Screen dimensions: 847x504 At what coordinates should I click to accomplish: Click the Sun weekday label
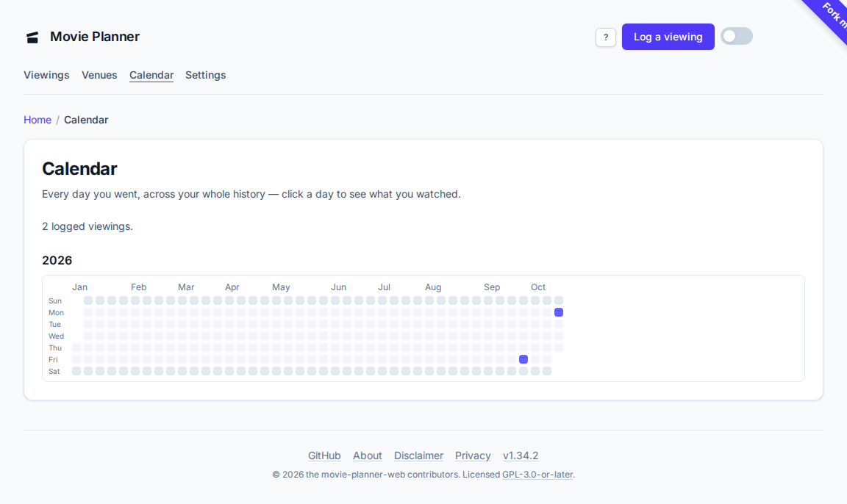pos(55,301)
